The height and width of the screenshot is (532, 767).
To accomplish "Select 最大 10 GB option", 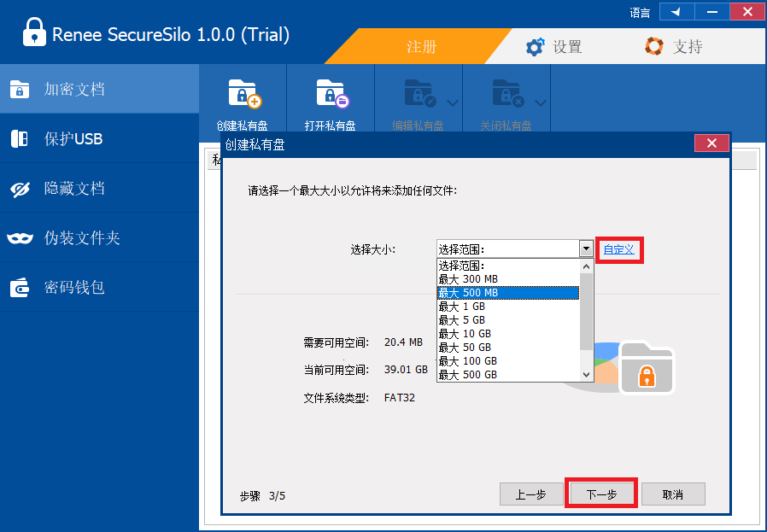I will click(507, 334).
